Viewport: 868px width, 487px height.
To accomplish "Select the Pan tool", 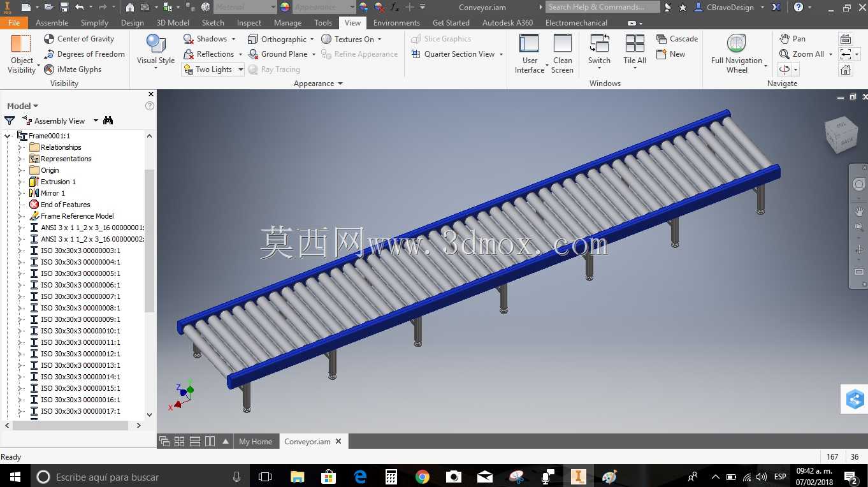I will 792,39.
